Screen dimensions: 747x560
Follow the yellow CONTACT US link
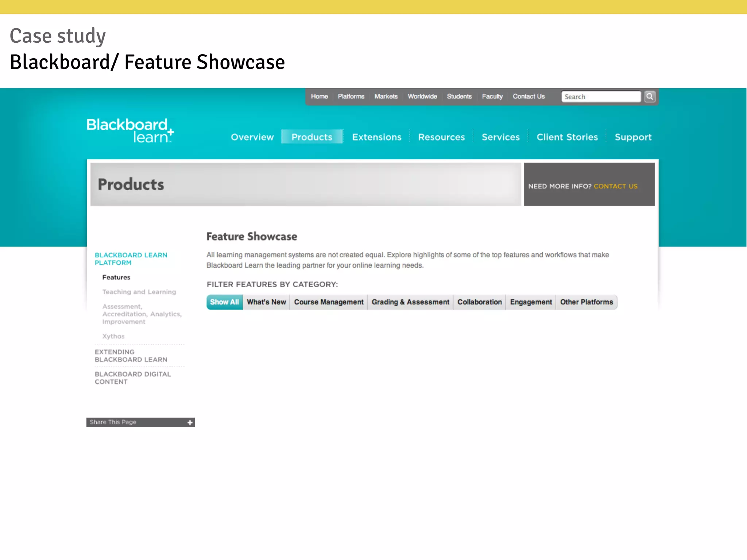(x=615, y=186)
